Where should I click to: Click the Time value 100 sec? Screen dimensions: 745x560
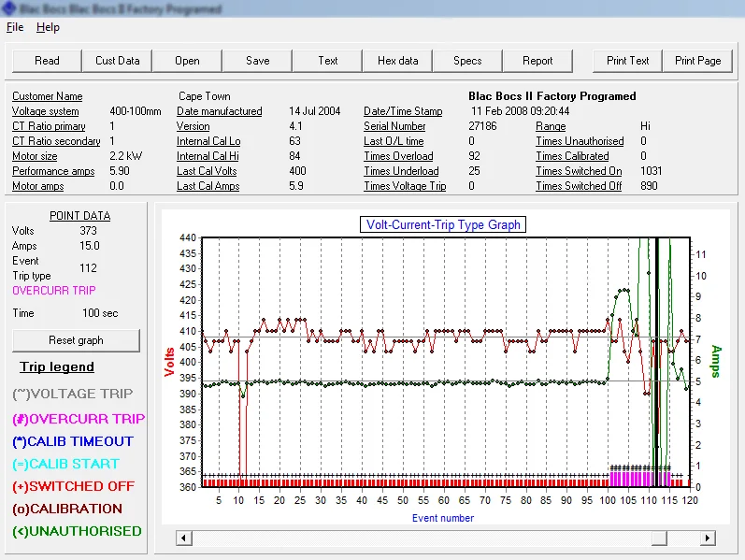(x=100, y=313)
